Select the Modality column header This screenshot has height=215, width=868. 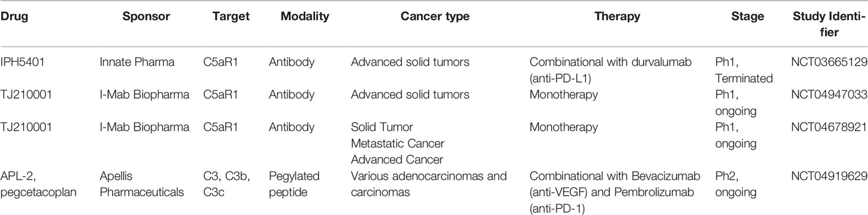(305, 17)
